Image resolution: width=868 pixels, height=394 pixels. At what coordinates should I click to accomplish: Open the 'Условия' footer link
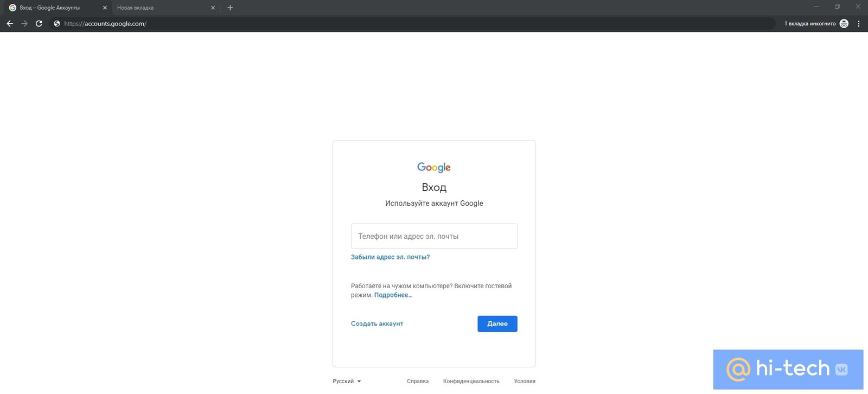click(x=525, y=381)
